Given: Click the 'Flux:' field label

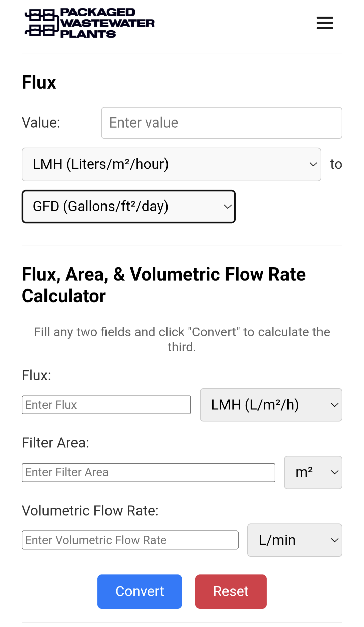Looking at the screenshot, I should click(36, 375).
